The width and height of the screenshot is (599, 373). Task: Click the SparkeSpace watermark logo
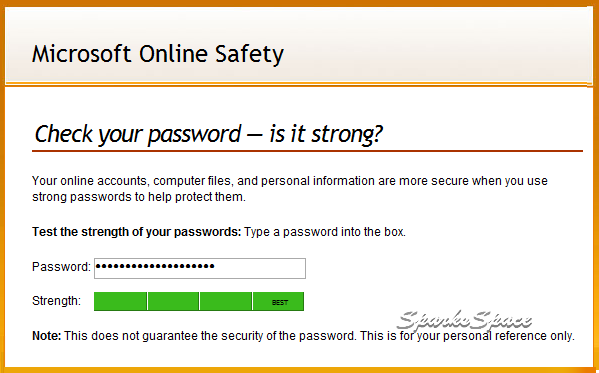pyautogui.click(x=464, y=320)
